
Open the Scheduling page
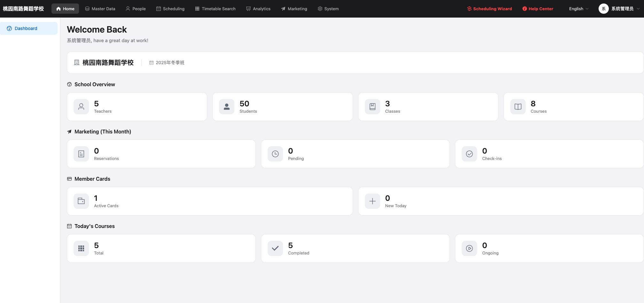[x=170, y=9]
